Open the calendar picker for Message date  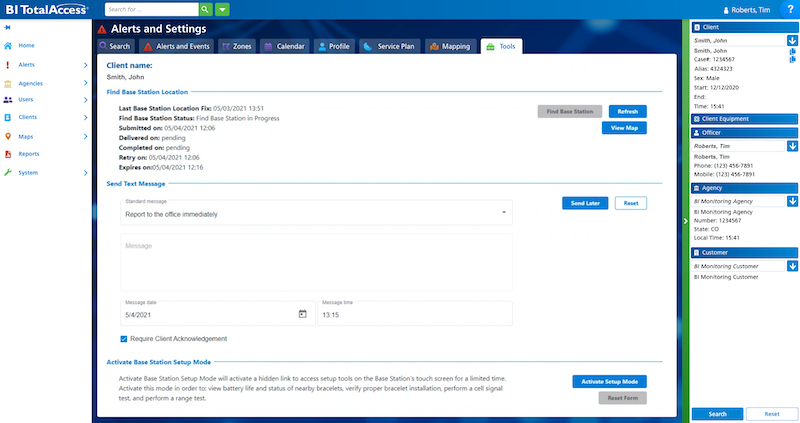(x=303, y=314)
